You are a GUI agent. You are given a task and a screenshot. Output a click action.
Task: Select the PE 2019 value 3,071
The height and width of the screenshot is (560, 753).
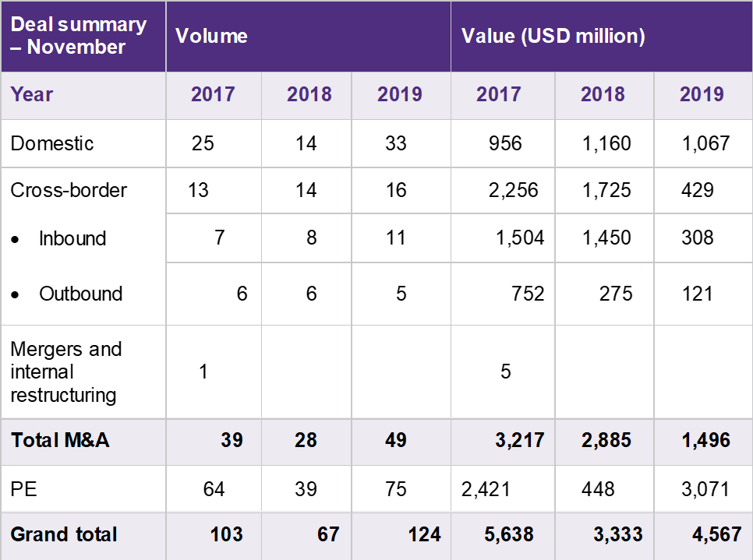[x=704, y=488]
